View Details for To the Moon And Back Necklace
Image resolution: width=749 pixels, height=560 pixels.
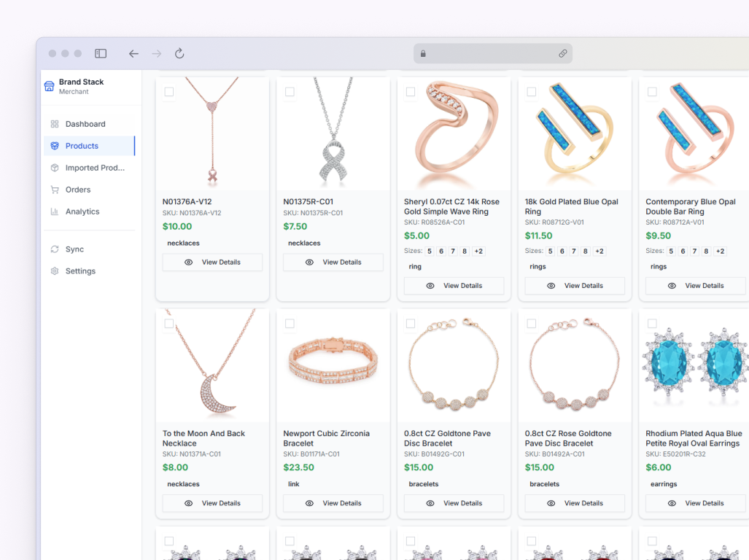click(212, 503)
